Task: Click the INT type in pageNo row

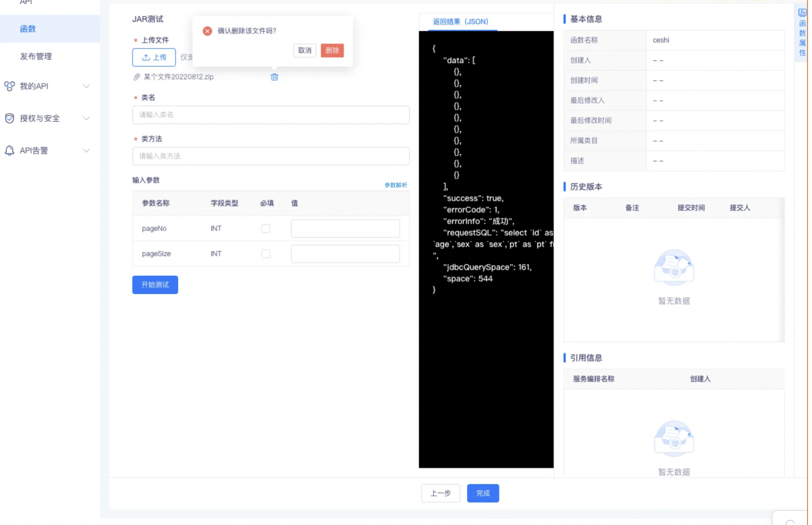Action: [x=216, y=229]
